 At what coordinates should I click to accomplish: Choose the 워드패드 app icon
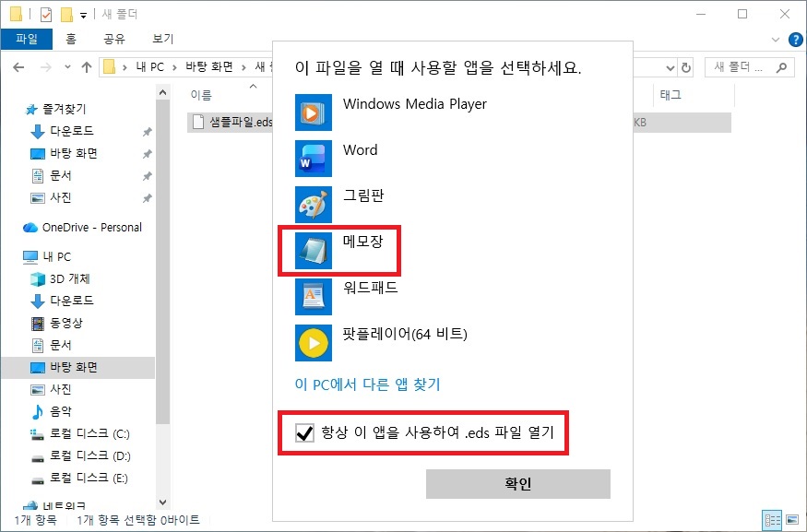tap(313, 297)
